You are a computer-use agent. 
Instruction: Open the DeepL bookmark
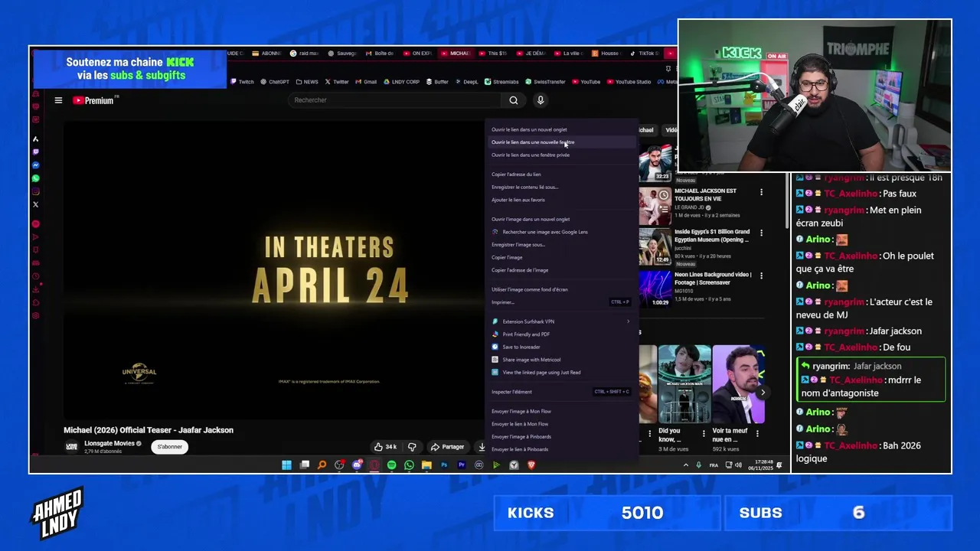tap(466, 82)
